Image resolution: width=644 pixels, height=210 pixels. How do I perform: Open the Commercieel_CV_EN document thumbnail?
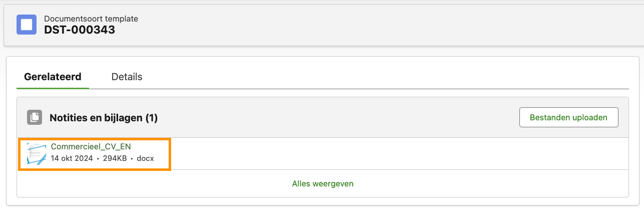[37, 153]
